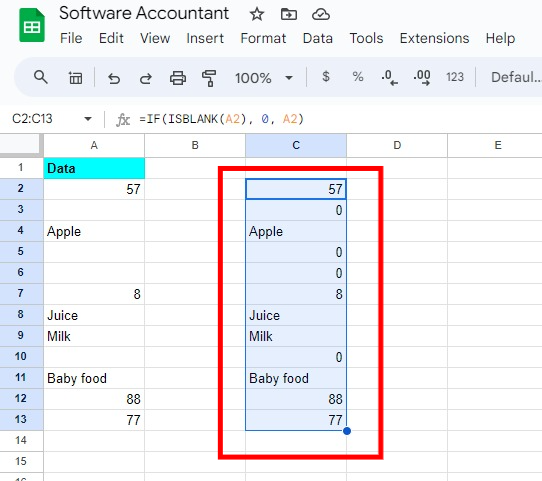Open the Default font dropdown
Image resolution: width=542 pixels, height=481 pixels.
coord(516,77)
